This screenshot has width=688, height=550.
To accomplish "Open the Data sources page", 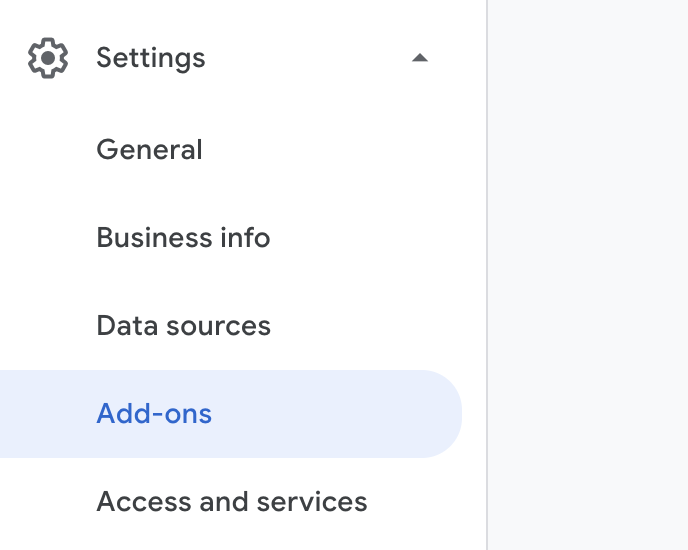I will click(183, 326).
